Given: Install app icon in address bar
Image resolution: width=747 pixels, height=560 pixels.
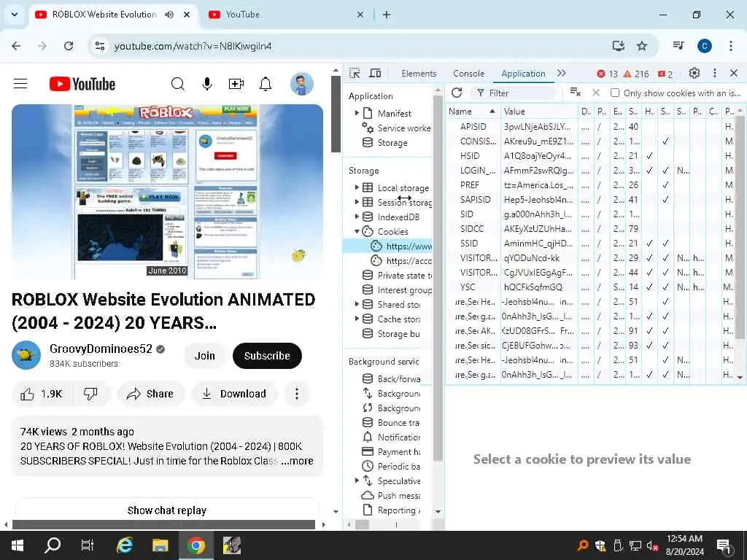Looking at the screenshot, I should (618, 46).
